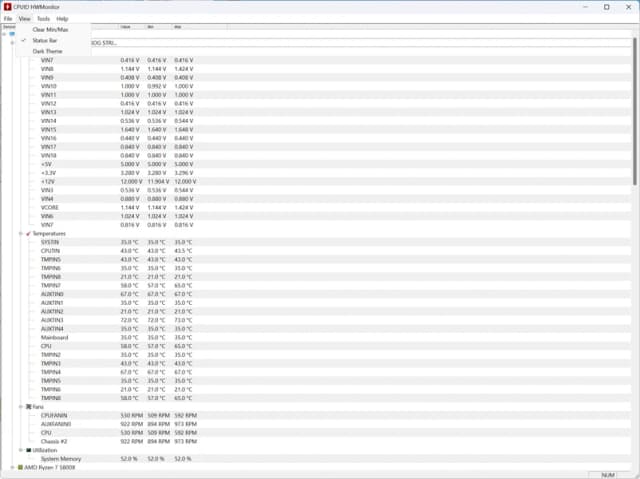Screen dimensions: 640x479
Task: Click the Fans category icon
Action: pos(28,407)
